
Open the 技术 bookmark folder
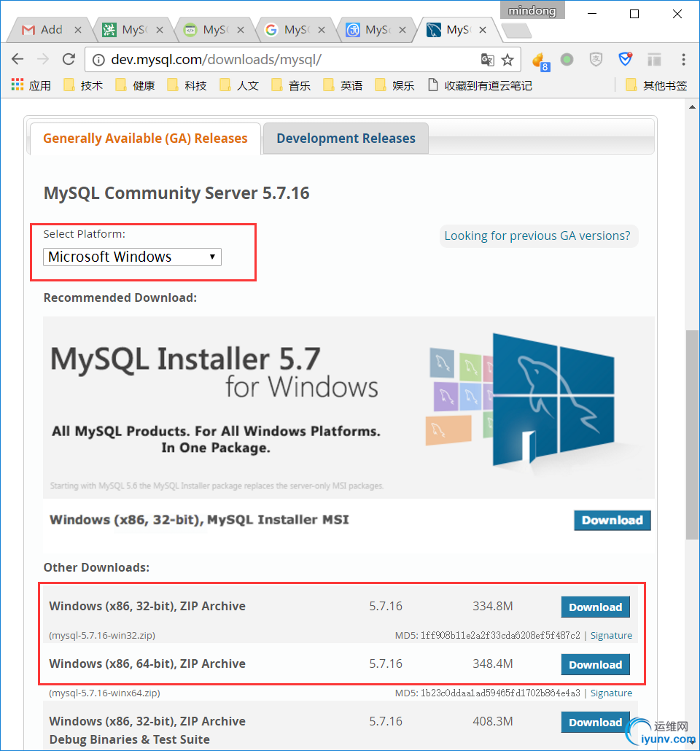click(x=83, y=86)
